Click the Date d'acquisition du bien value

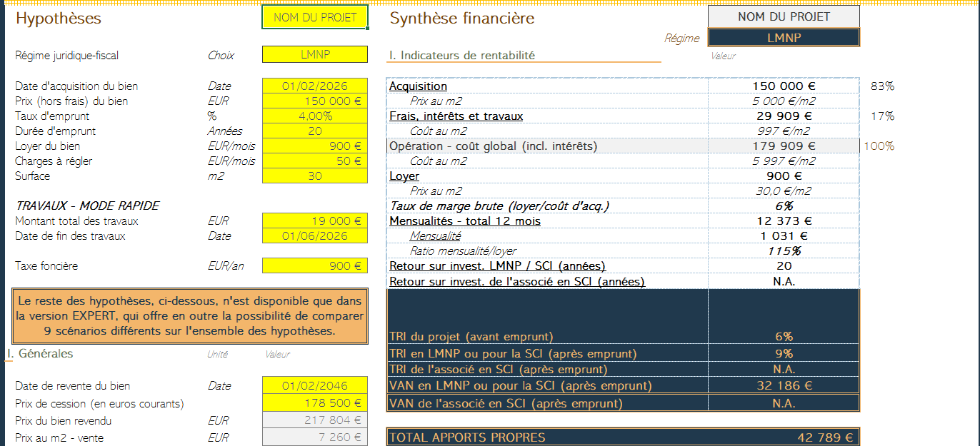315,86
